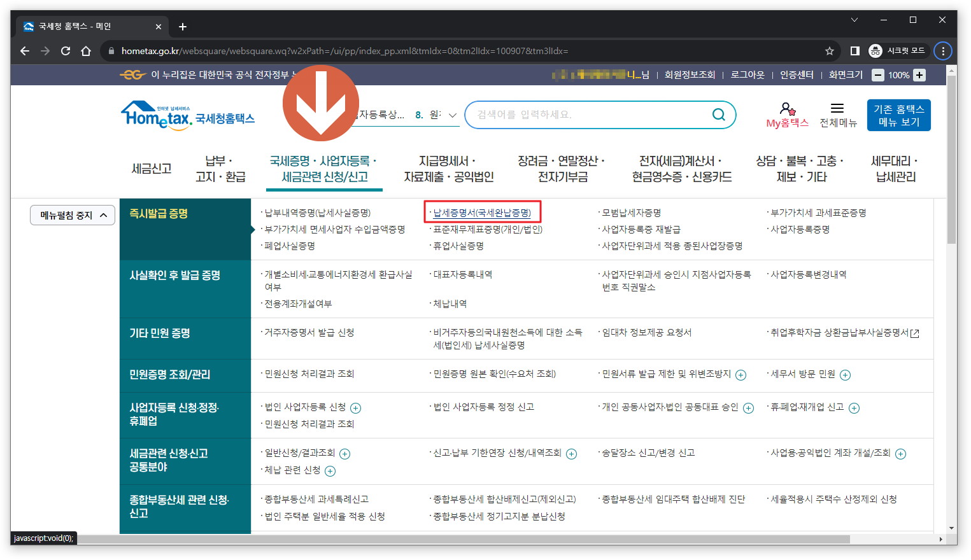Click 기존 홈택스 메뉴 보기 button
This screenshot has width=971, height=560.
tap(898, 115)
